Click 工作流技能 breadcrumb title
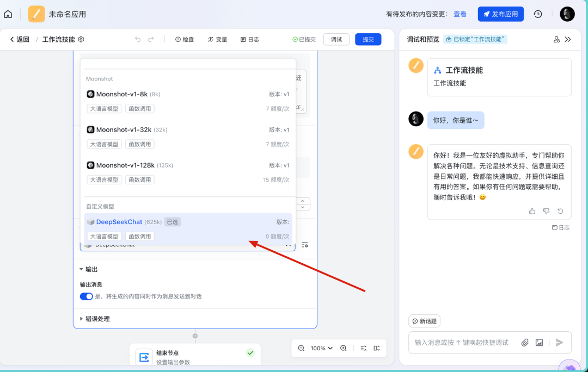The height and width of the screenshot is (372, 588). [58, 39]
